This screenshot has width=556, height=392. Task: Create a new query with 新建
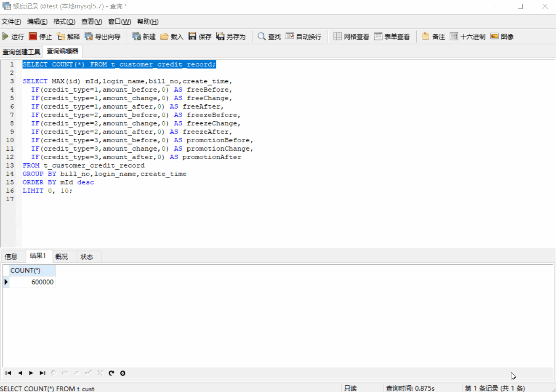tap(144, 37)
